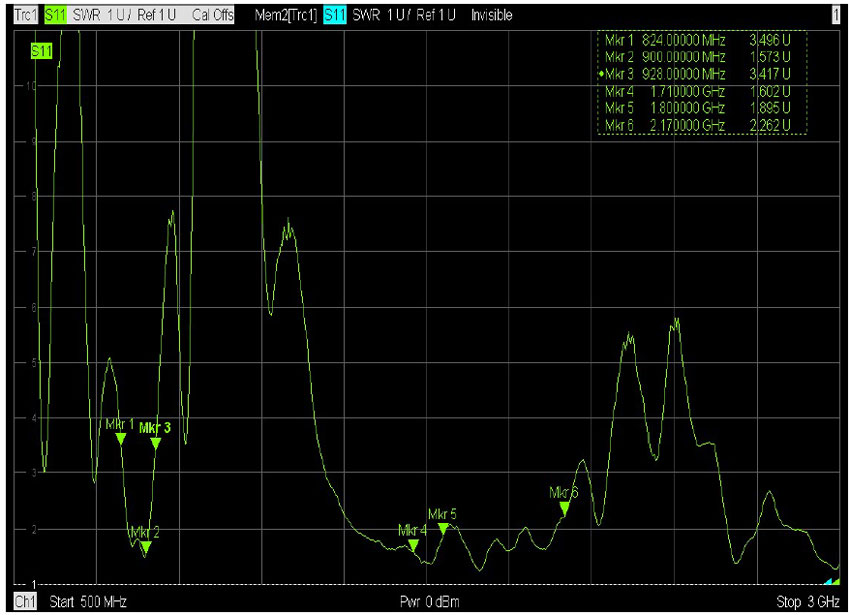
Task: Click the Mkr 6 text label above its triangle
Action: pyautogui.click(x=564, y=492)
